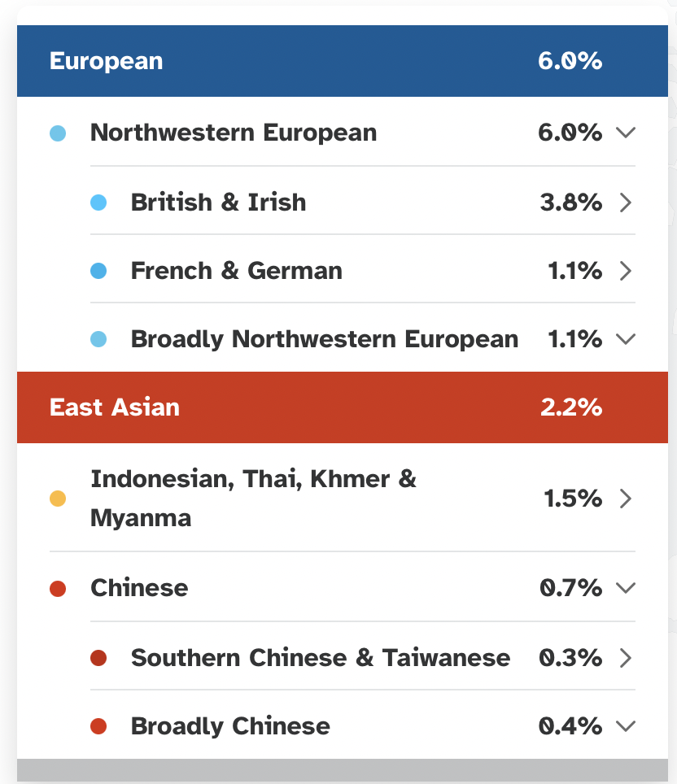This screenshot has width=677, height=784.
Task: Click the Northwestern European blue dot
Action: coord(58,133)
